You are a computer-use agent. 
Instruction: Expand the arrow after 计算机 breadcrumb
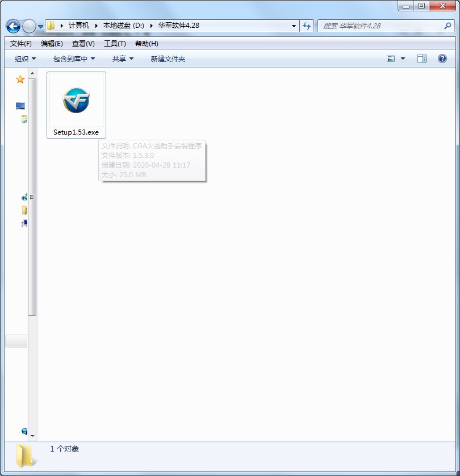(96, 26)
